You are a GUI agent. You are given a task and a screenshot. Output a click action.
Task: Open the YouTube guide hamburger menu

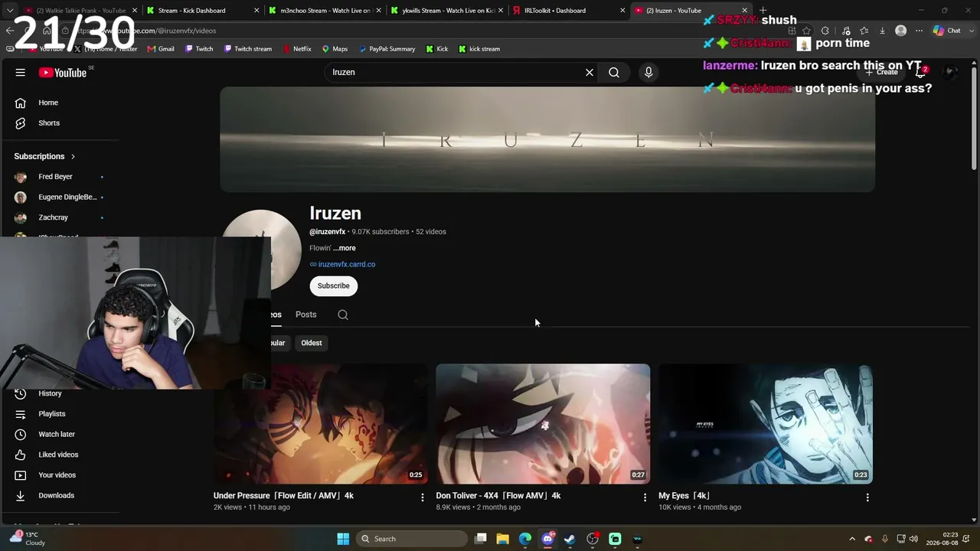pyautogui.click(x=21, y=72)
